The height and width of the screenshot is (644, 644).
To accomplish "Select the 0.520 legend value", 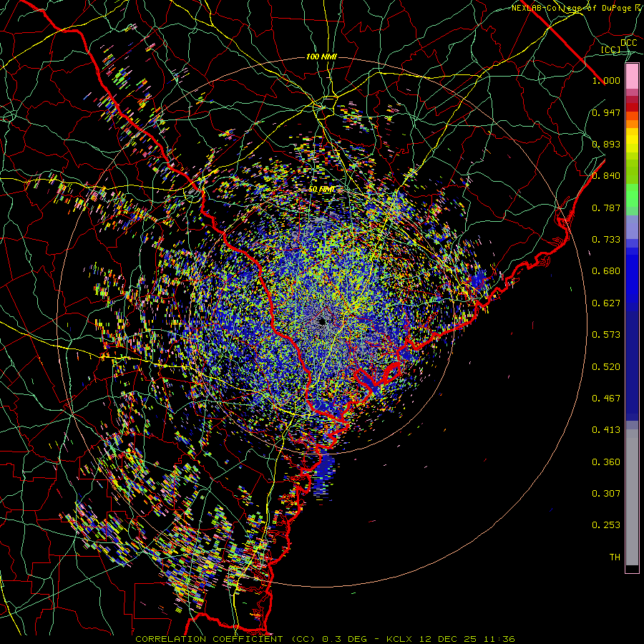I will 606,367.
